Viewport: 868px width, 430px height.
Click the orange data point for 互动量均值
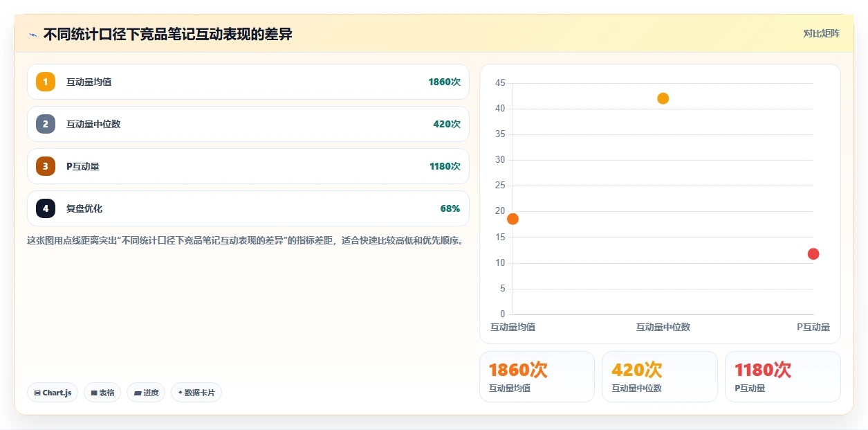coord(513,219)
